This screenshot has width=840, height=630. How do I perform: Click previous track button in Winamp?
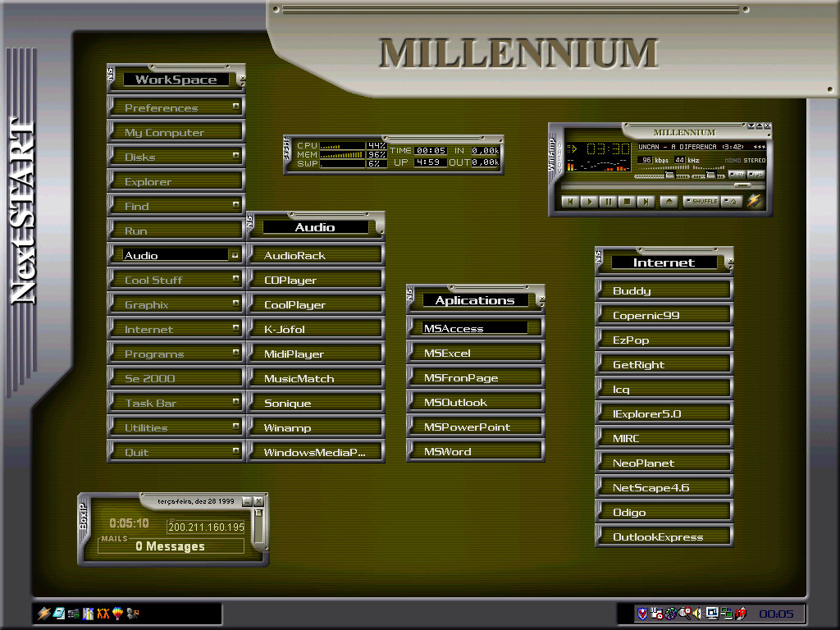coord(571,202)
